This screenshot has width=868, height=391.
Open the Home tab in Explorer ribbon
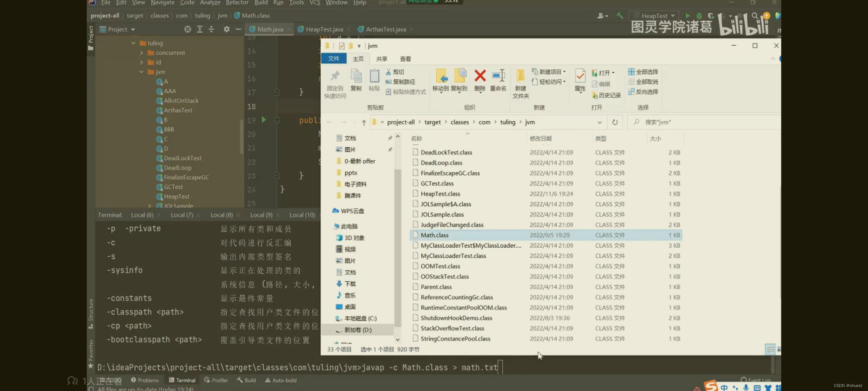pyautogui.click(x=358, y=59)
